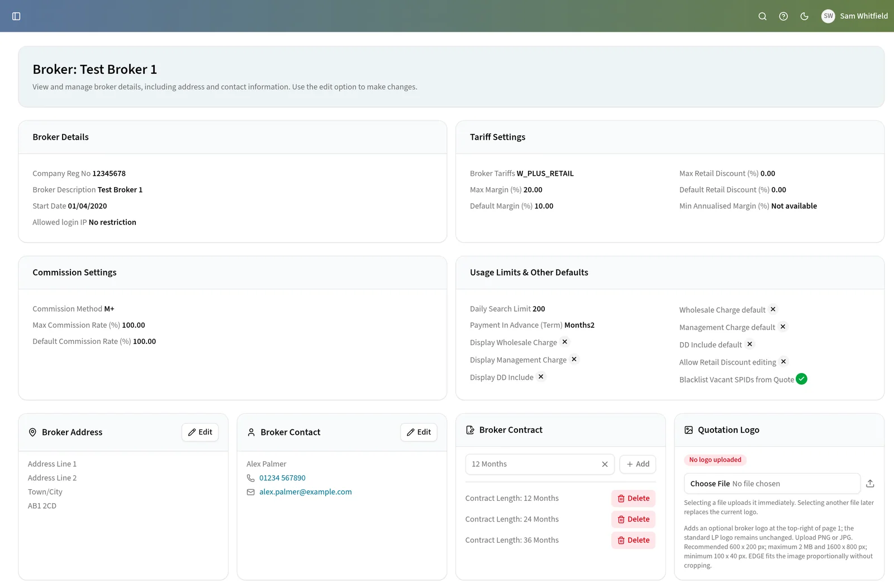Toggle the sidebar panel icon
The image size is (894, 588).
16,16
